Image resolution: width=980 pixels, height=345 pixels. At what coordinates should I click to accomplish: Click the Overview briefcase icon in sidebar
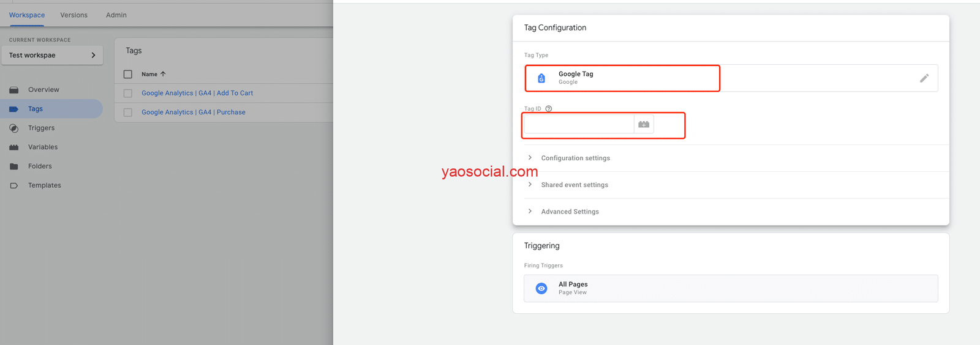point(14,90)
